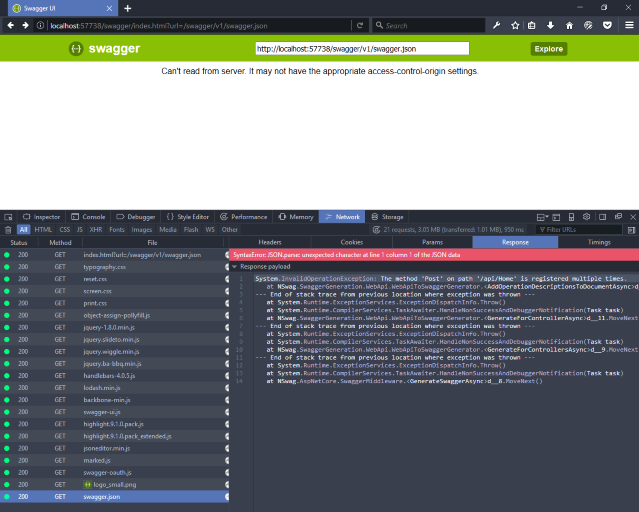The height and width of the screenshot is (512, 639).
Task: Open performance analysis icon beside request summary
Action: pos(377,230)
